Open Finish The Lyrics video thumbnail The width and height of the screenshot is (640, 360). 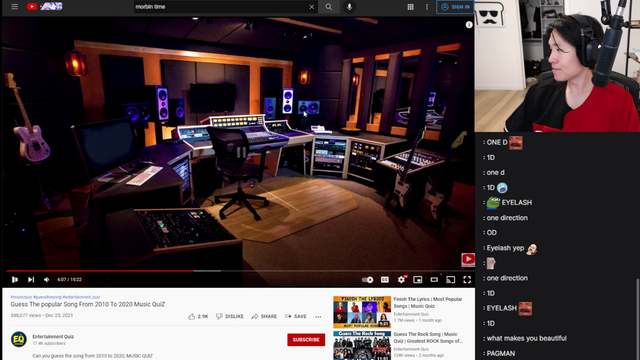362,312
